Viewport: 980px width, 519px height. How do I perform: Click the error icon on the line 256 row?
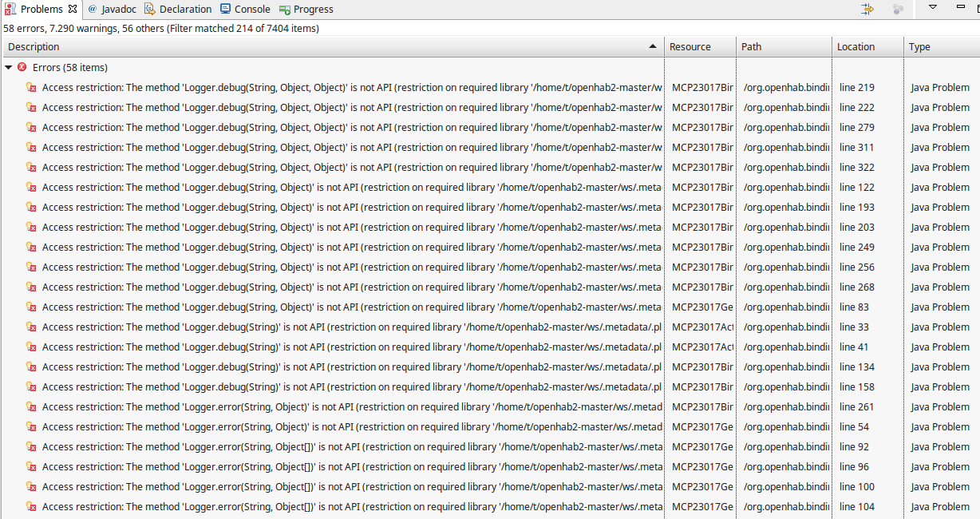(31, 267)
